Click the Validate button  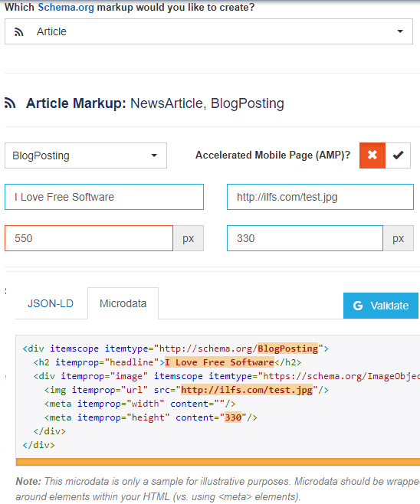(x=381, y=306)
